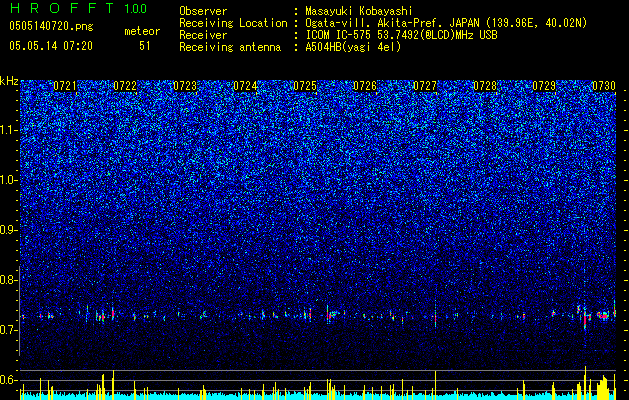Image resolution: width=629 pixels, height=400 pixels.
Task: Click the file name 0505140720.png
Action: point(51,26)
